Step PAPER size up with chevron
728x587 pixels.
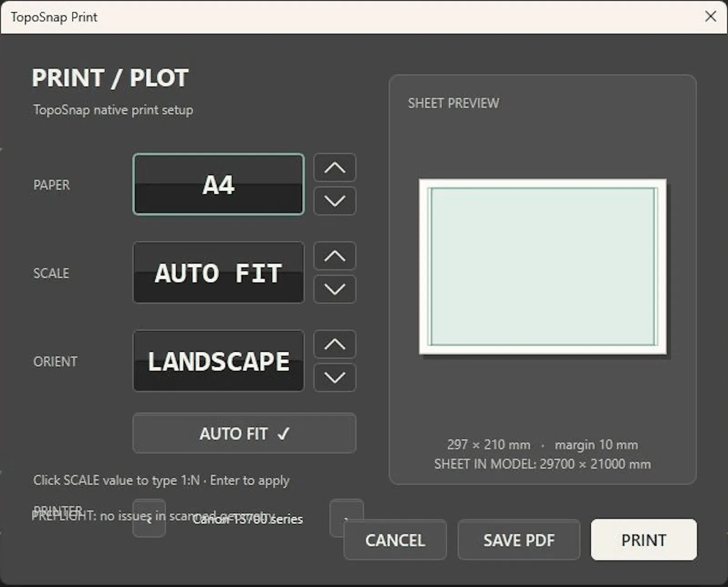(x=335, y=168)
